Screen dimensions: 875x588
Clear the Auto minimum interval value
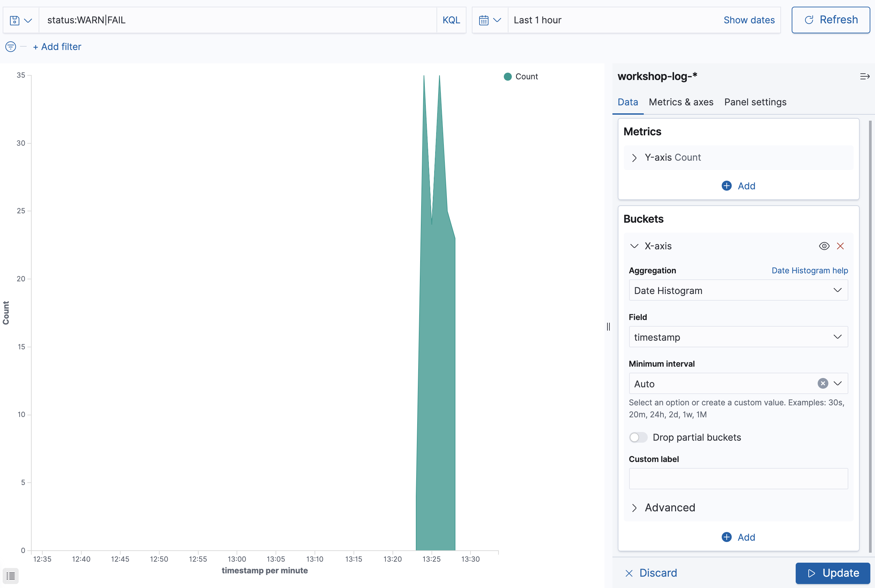pyautogui.click(x=822, y=383)
